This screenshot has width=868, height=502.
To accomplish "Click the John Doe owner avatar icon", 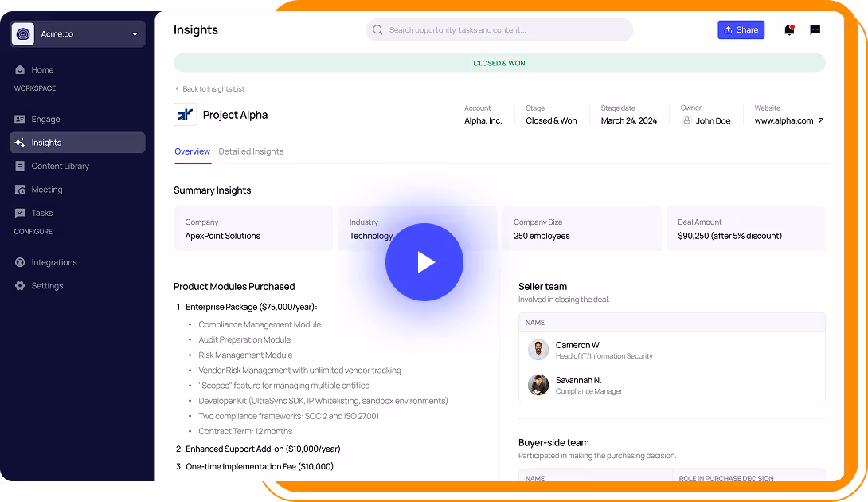I will tap(687, 121).
